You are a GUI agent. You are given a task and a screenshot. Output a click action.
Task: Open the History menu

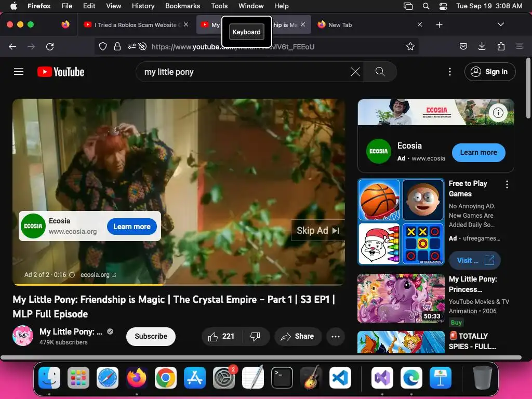click(x=143, y=6)
